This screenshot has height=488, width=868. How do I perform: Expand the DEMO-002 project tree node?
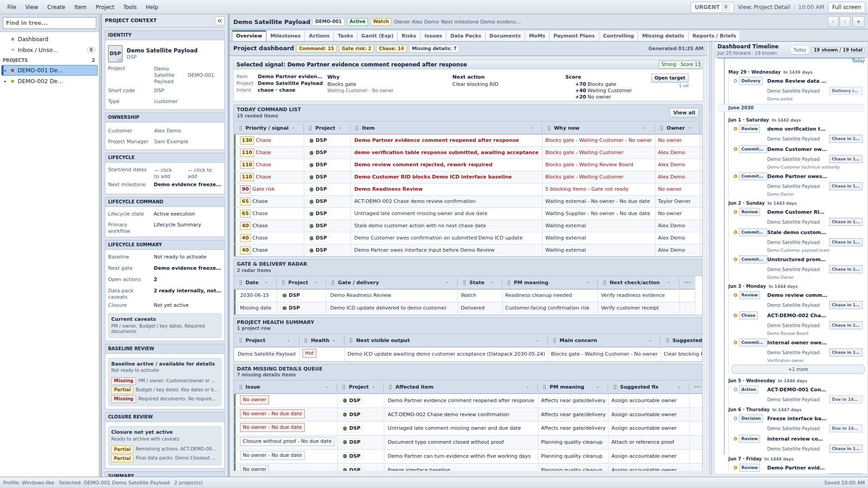click(x=5, y=82)
